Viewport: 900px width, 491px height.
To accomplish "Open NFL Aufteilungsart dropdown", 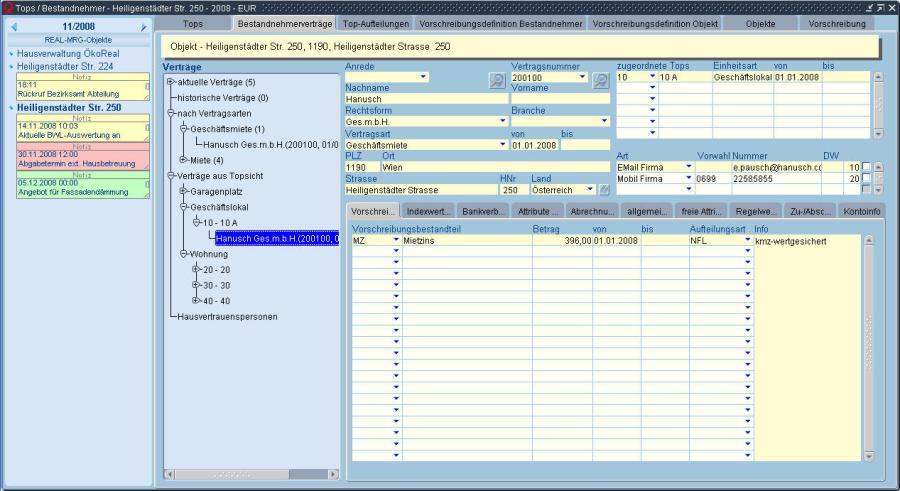I will point(748,240).
